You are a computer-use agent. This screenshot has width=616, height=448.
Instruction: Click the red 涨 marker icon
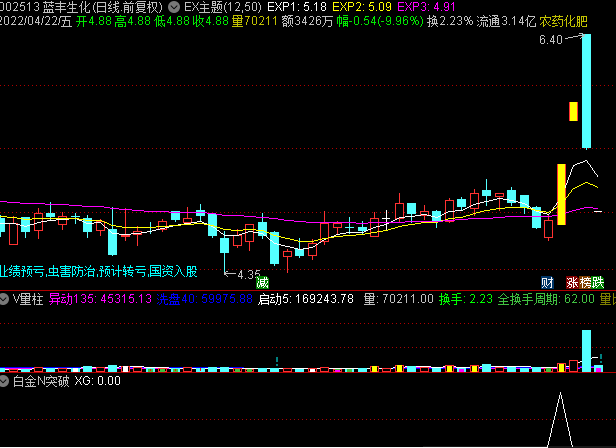coord(572,282)
